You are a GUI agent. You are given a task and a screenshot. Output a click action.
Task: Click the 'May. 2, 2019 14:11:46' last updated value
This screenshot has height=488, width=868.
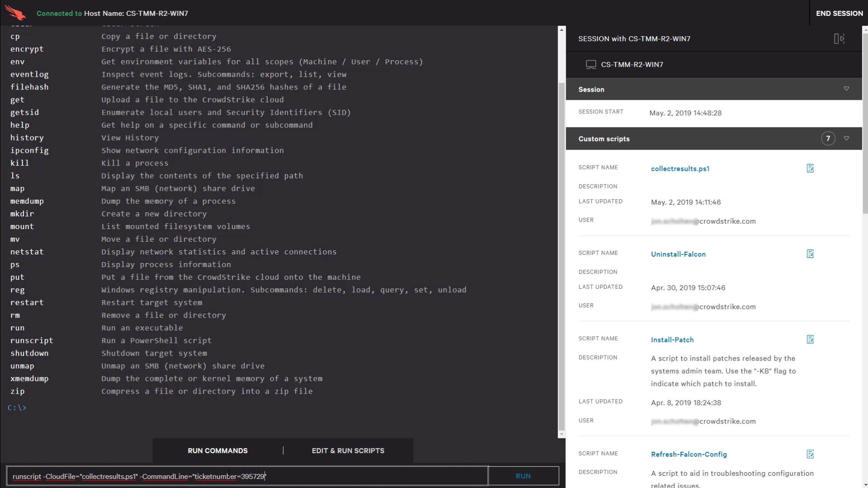pos(686,202)
